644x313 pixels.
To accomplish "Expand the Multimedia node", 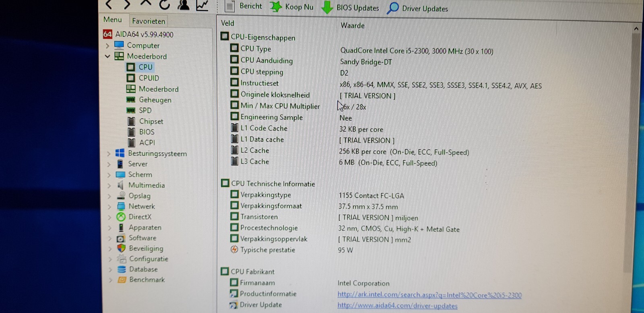I will [x=109, y=185].
